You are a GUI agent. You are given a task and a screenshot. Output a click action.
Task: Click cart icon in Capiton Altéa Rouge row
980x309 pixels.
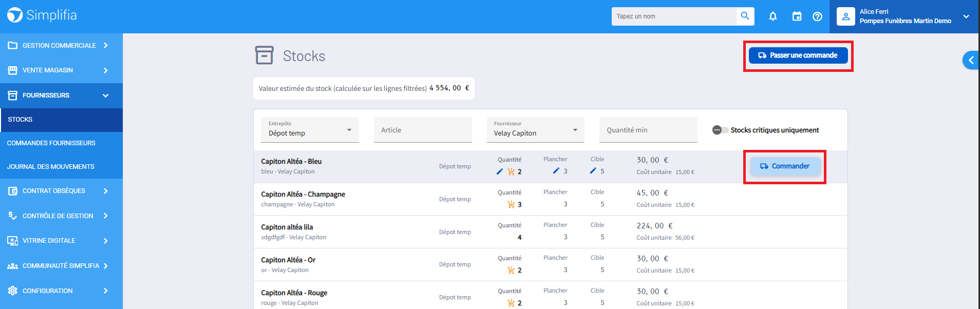(511, 303)
